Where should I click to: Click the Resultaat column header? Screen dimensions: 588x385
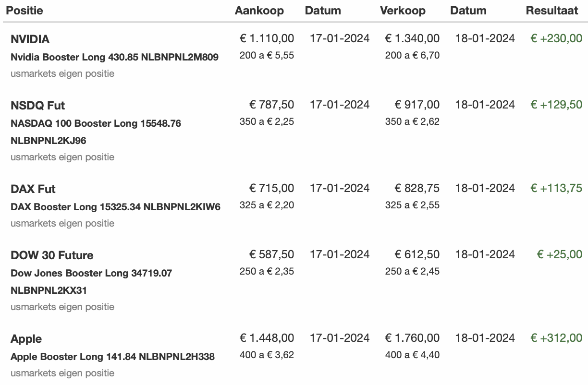click(552, 10)
